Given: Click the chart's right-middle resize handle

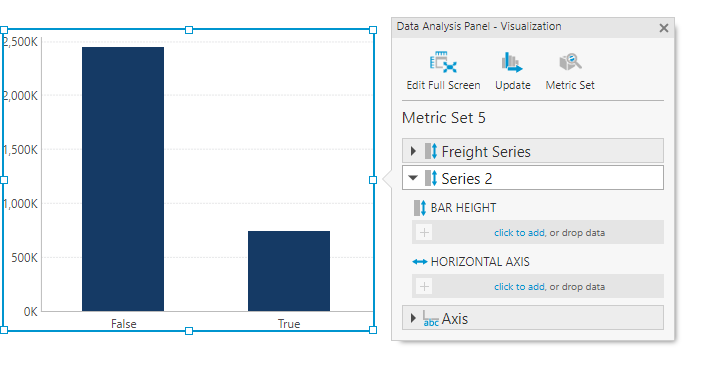Looking at the screenshot, I should point(373,180).
